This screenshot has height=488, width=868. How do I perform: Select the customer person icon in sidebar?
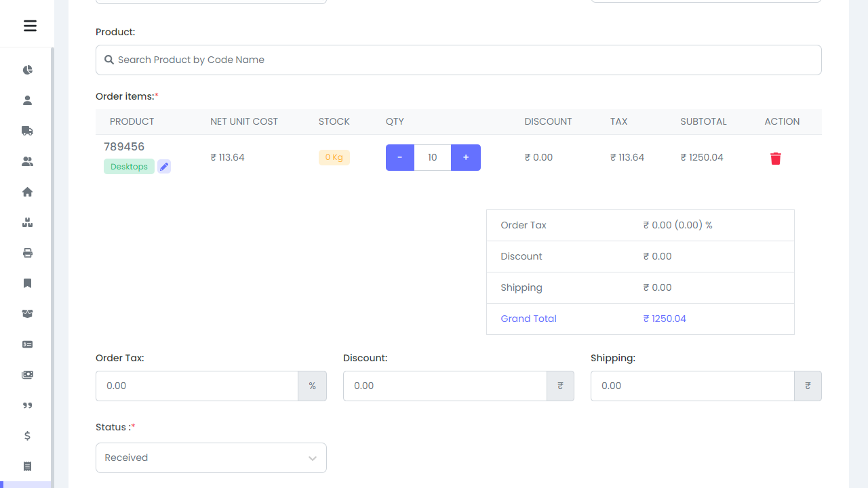[x=27, y=100]
